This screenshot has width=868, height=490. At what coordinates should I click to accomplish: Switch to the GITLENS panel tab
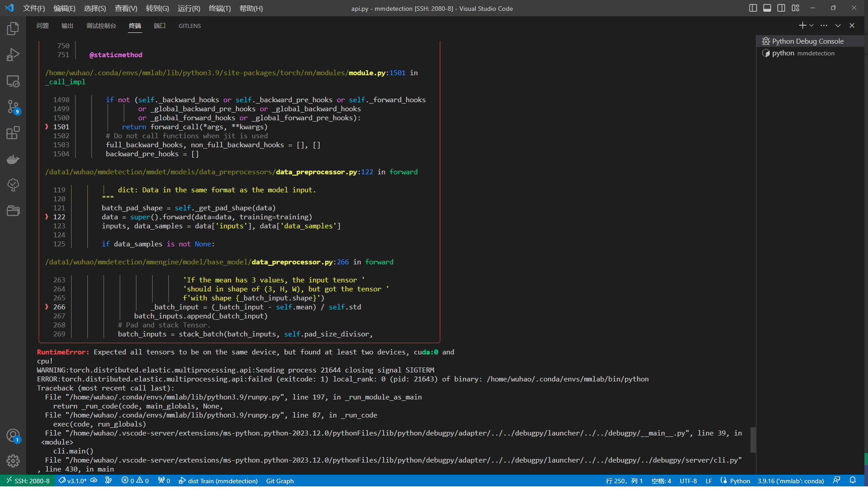click(189, 26)
